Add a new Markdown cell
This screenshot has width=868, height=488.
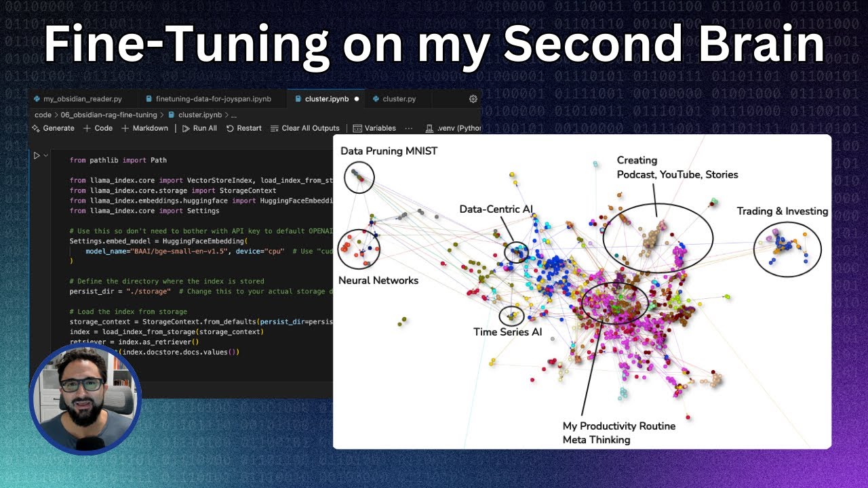(145, 128)
